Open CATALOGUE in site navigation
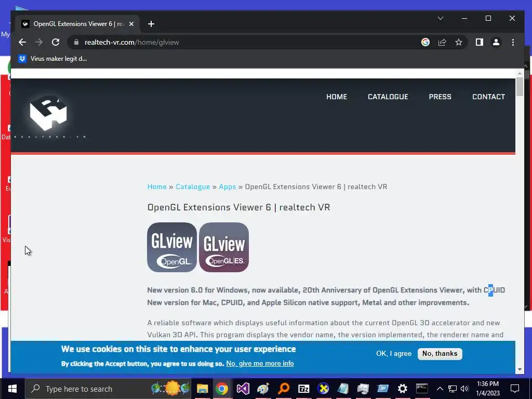This screenshot has height=399, width=532. pyautogui.click(x=388, y=97)
